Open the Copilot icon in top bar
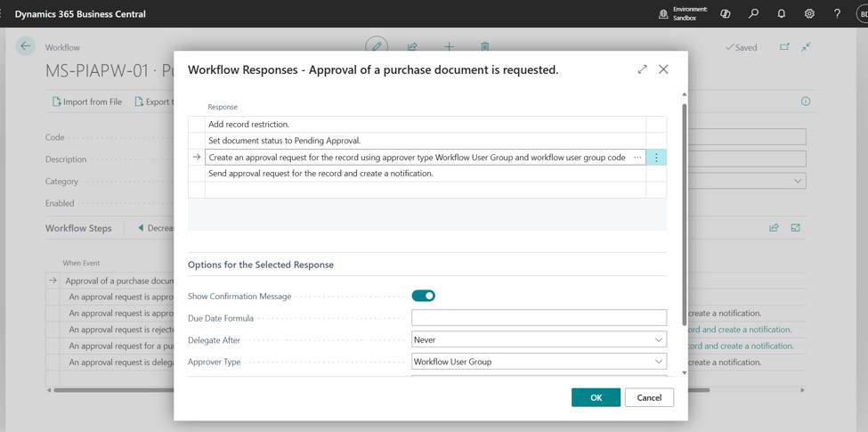Image resolution: width=868 pixels, height=432 pixels. point(726,14)
